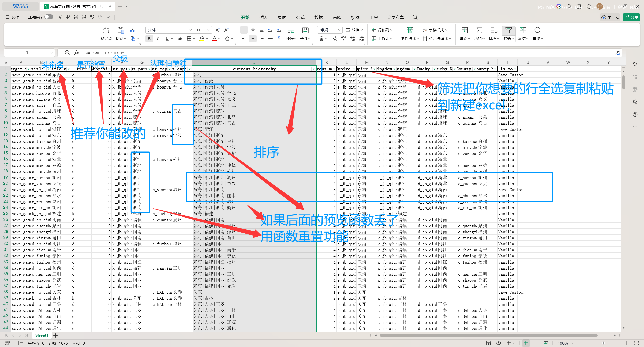Viewport: 644px width, 347px height.
Task: Click the Paste (粘贴) clipboard icon
Action: click(x=120, y=30)
